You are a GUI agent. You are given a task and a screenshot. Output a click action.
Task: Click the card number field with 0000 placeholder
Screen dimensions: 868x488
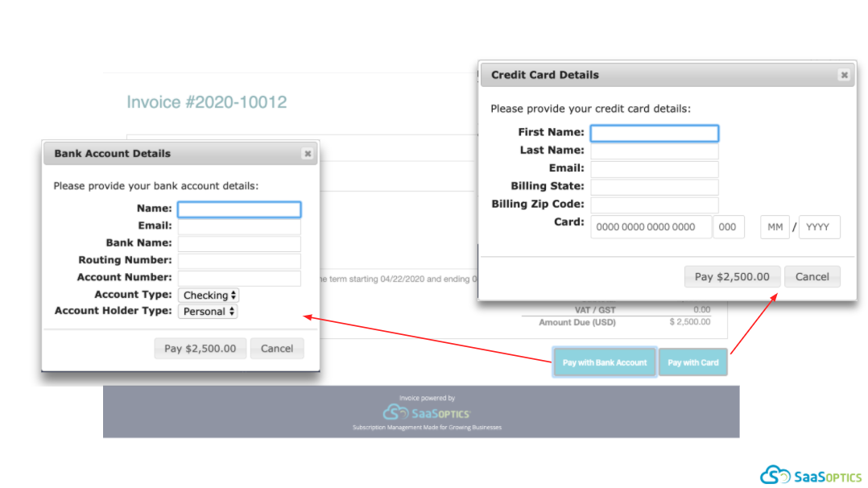click(651, 227)
